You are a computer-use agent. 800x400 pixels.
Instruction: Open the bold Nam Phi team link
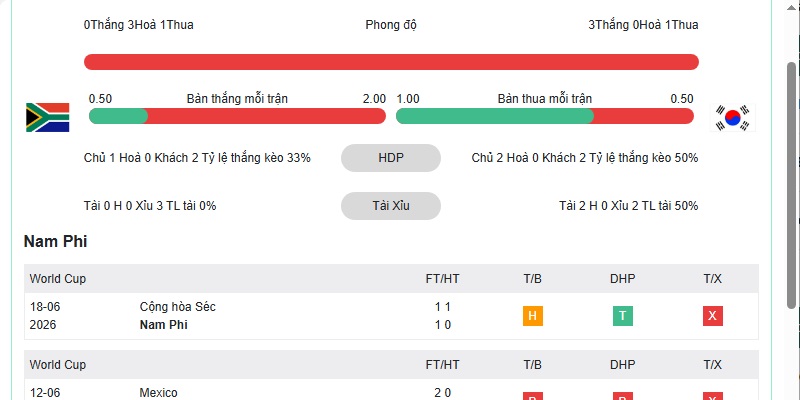(163, 324)
